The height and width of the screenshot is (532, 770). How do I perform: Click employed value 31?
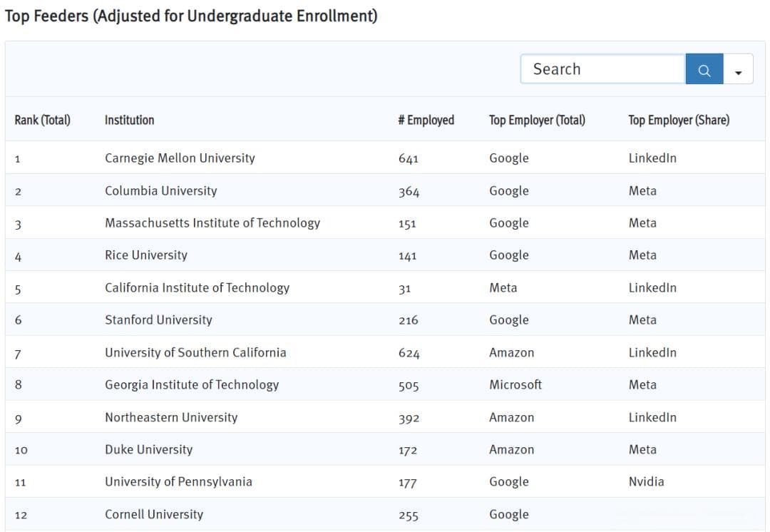point(404,288)
